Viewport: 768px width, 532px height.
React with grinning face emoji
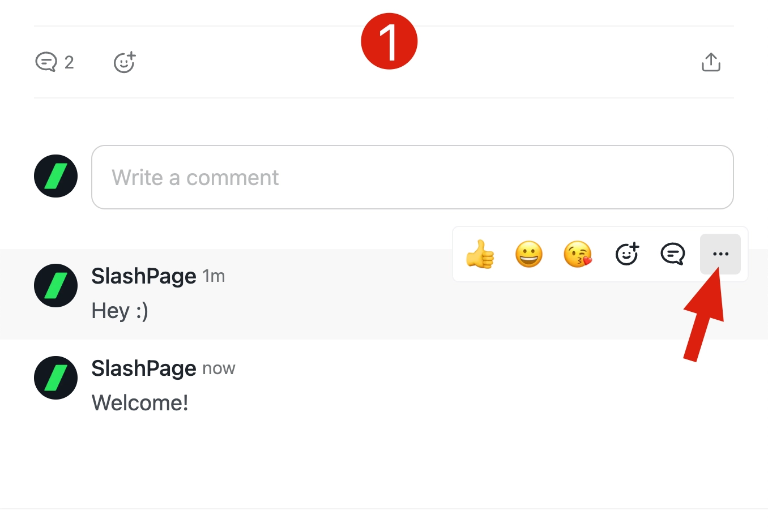528,254
